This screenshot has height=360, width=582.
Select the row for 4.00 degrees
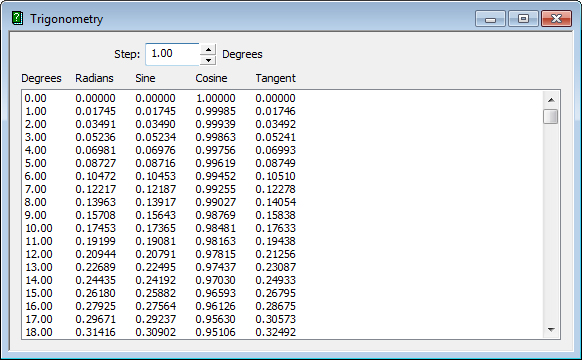282,150
